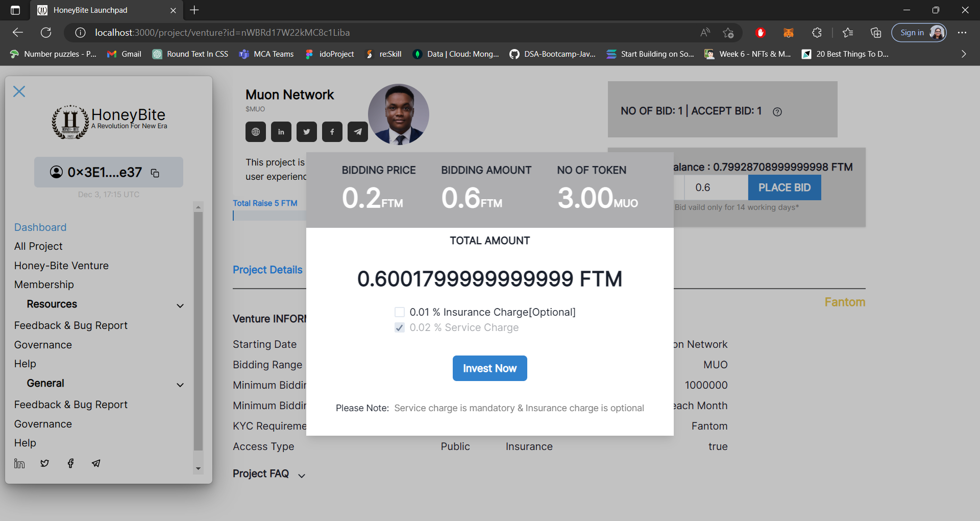Expand the Project FAQ chevron

point(302,476)
